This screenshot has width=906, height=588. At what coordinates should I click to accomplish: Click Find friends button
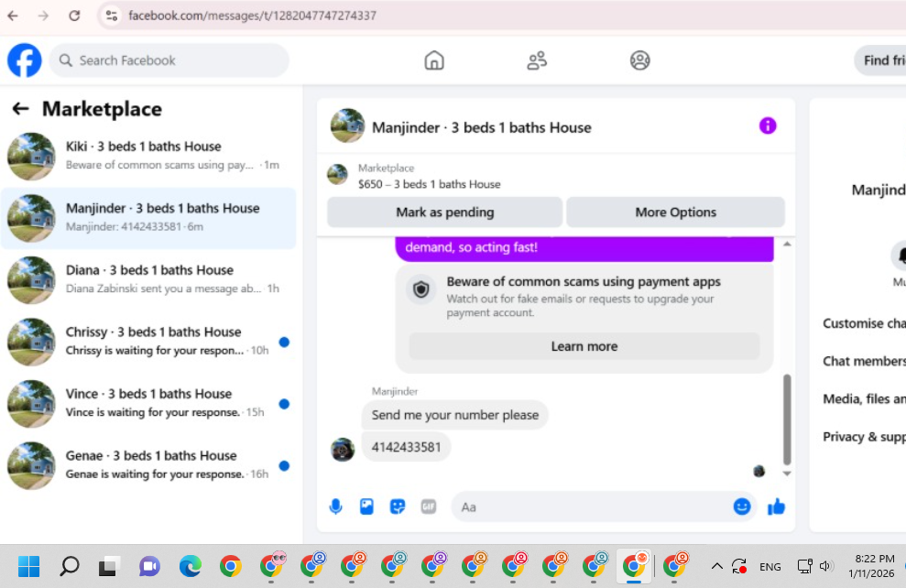coord(880,60)
